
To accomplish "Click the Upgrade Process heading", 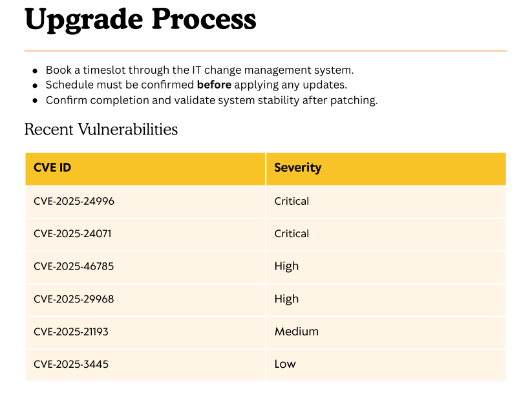I will (x=140, y=19).
